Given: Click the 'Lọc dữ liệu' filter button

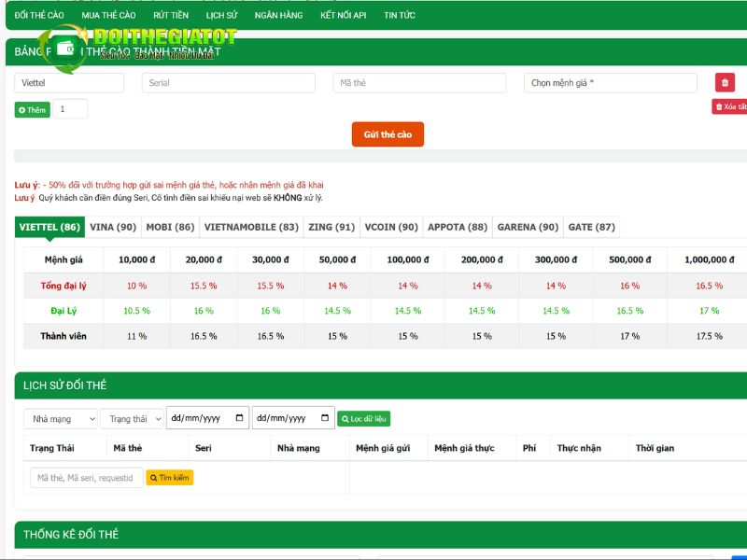Looking at the screenshot, I should [364, 419].
